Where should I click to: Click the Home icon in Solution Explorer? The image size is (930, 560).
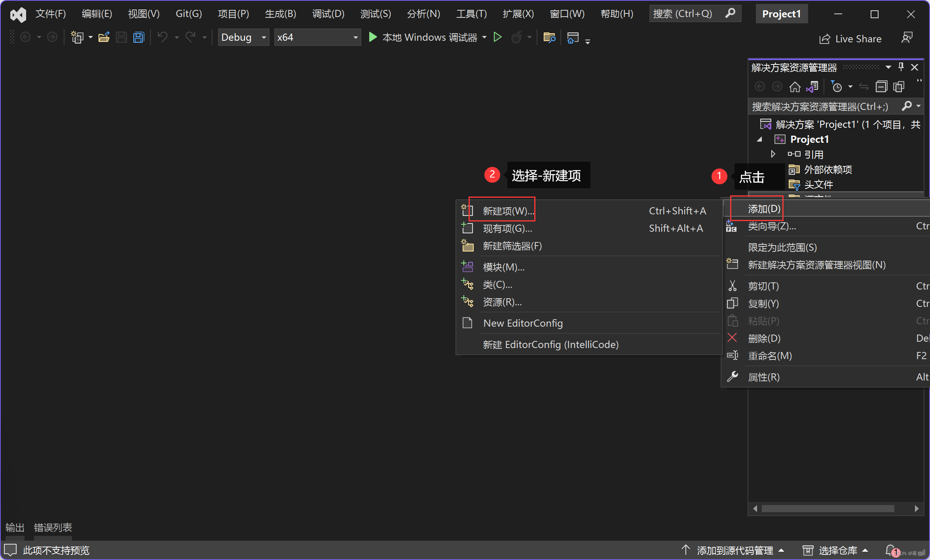click(x=795, y=87)
